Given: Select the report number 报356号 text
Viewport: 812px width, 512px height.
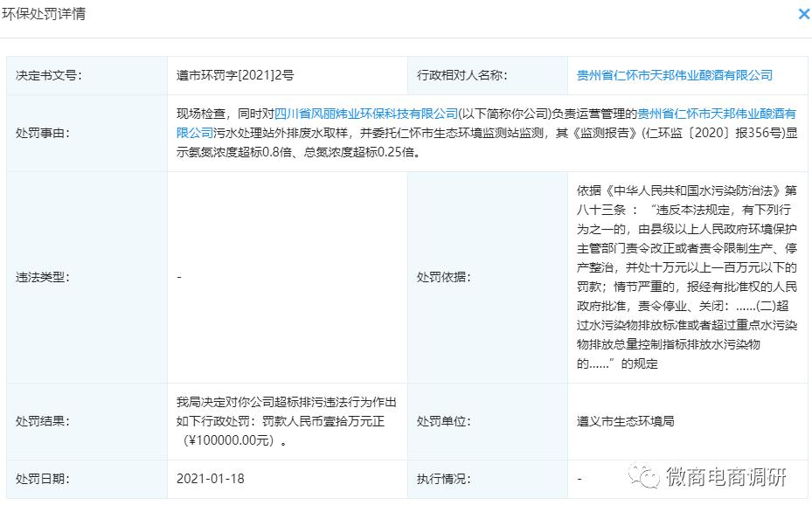Looking at the screenshot, I should 758,133.
